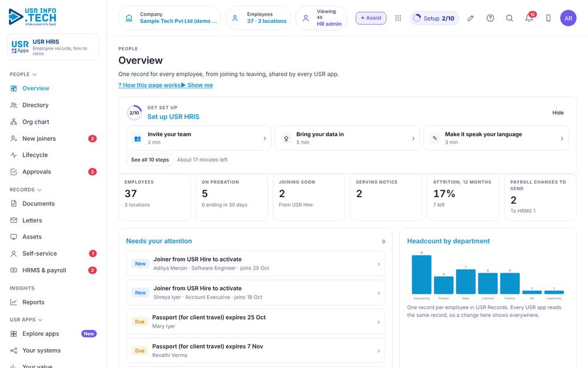Open Make it speak your language chevron

[x=562, y=138]
